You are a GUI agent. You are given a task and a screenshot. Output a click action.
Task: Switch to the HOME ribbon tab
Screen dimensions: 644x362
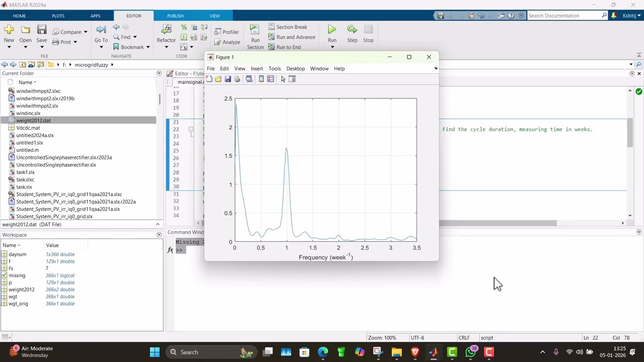[x=19, y=16]
